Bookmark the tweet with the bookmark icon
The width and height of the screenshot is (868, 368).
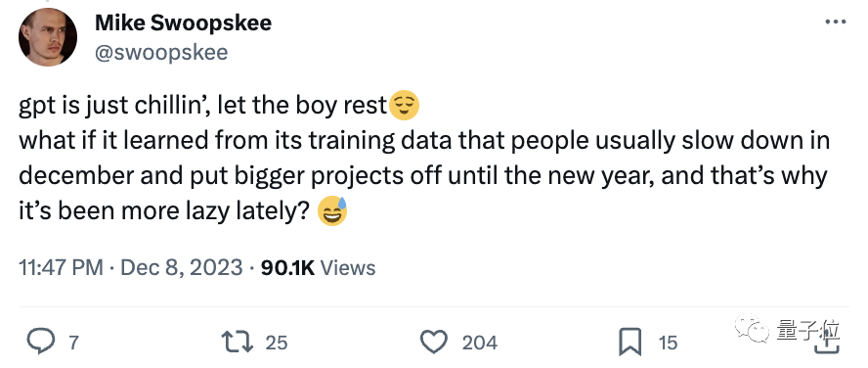click(x=629, y=342)
